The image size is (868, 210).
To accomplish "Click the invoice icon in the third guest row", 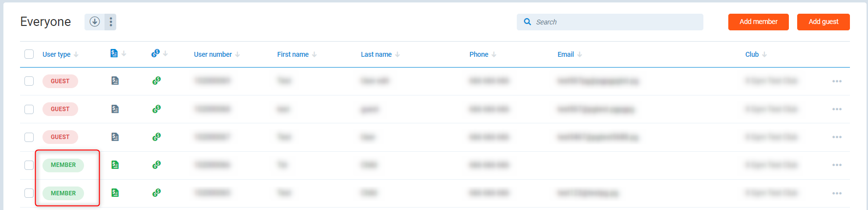I will tap(115, 137).
